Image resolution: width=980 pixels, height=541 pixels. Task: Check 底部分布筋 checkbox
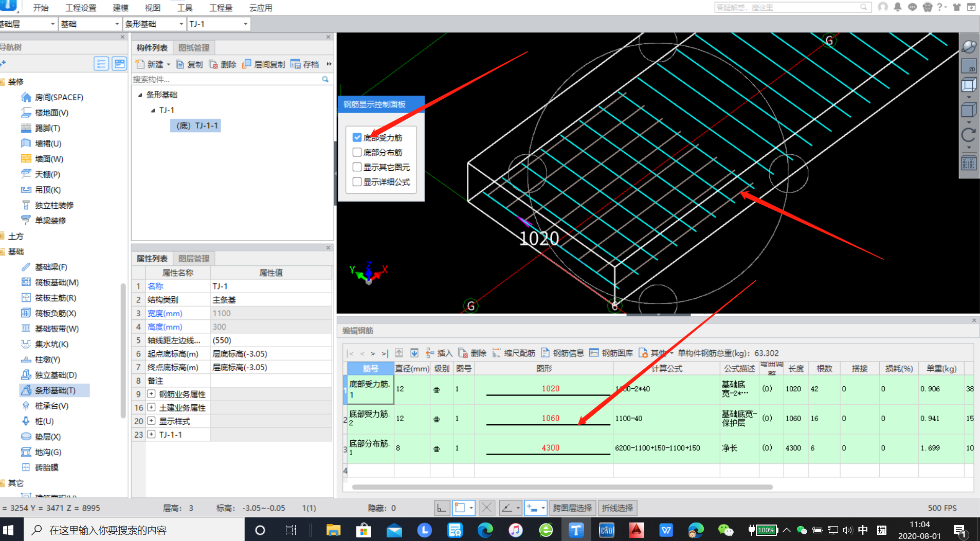click(x=357, y=152)
